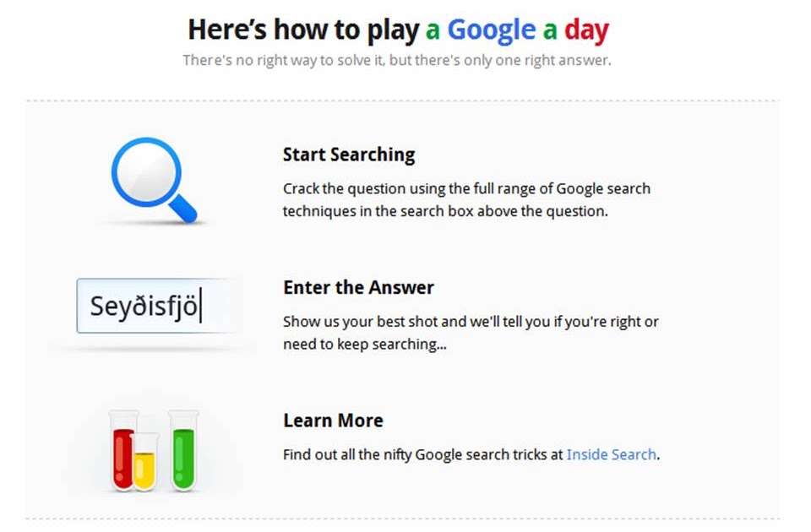Click the glass lens of the search icon

click(x=145, y=171)
